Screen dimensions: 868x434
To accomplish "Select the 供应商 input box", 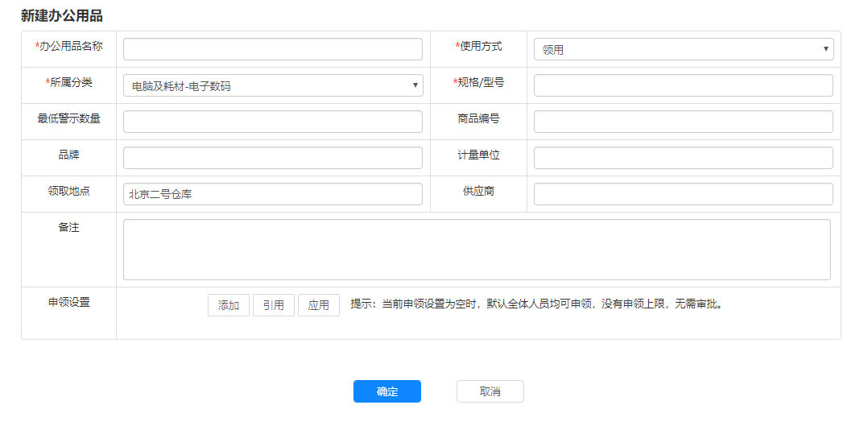I will 683,194.
